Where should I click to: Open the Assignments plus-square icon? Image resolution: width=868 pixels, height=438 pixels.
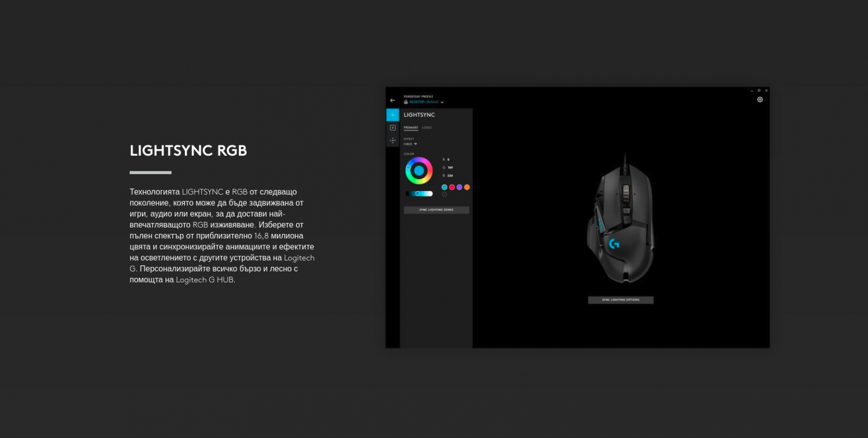pyautogui.click(x=393, y=128)
